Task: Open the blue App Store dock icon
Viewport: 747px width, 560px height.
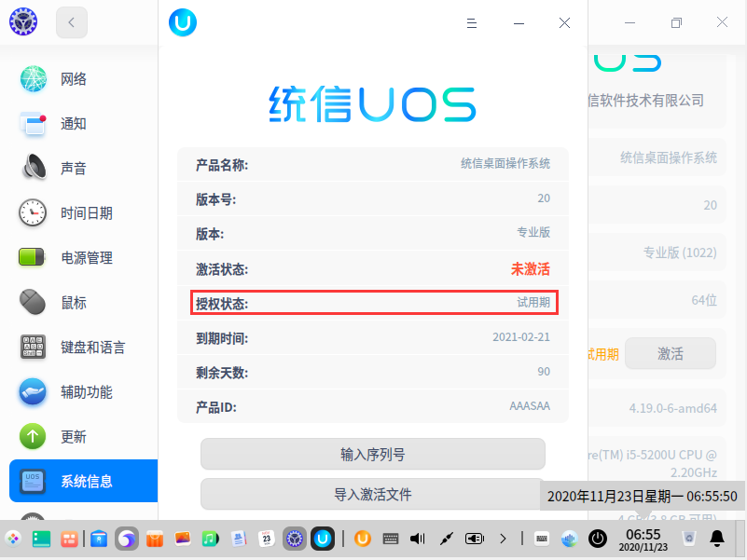Action: point(99,539)
